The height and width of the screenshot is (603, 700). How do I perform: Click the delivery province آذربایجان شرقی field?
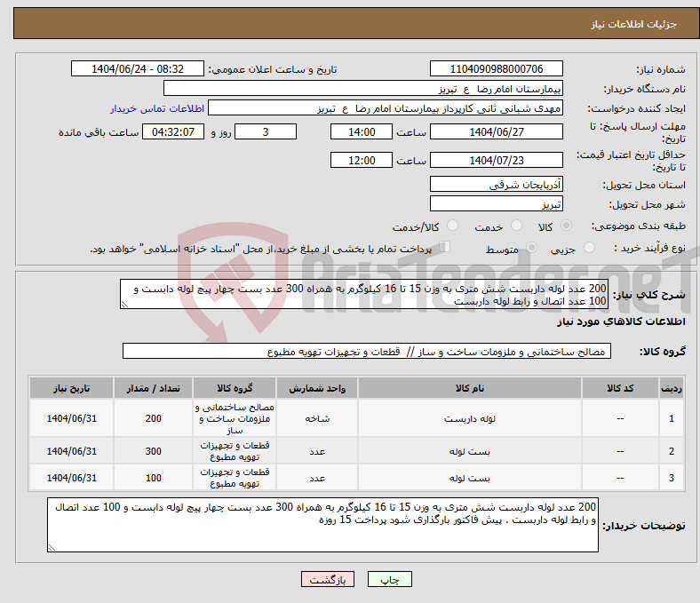coord(496,185)
